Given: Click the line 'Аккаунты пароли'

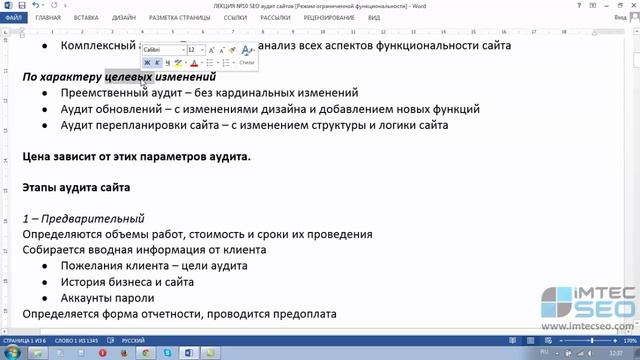Looking at the screenshot, I should 107,298.
